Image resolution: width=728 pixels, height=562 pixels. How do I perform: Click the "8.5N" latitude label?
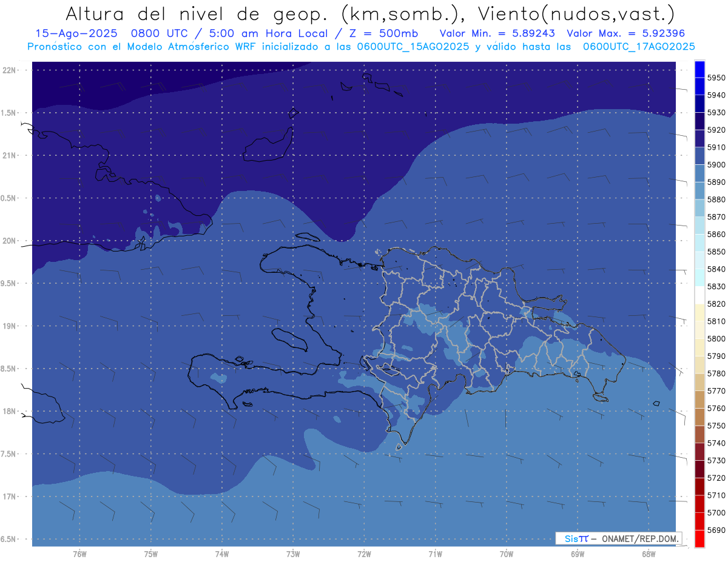pyautogui.click(x=8, y=369)
